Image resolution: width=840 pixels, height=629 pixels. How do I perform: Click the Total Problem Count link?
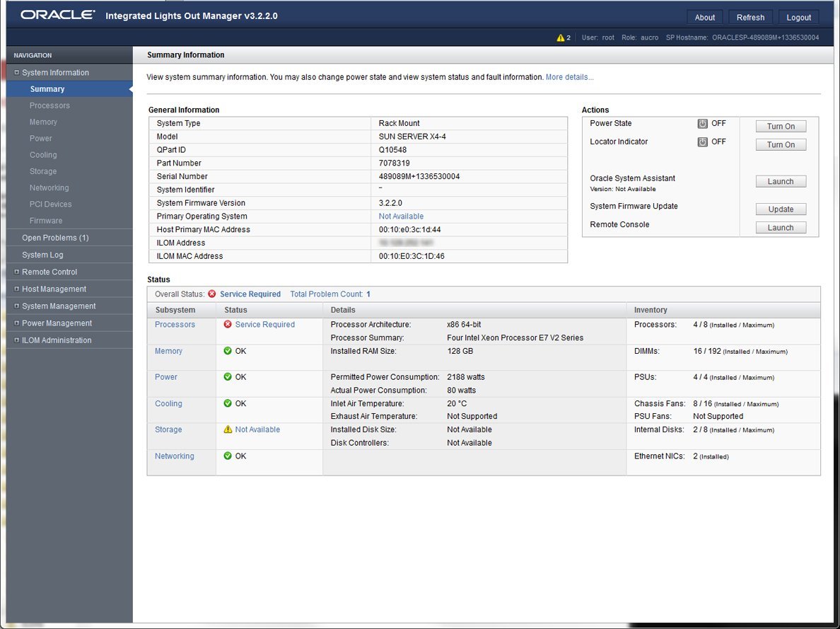click(330, 294)
